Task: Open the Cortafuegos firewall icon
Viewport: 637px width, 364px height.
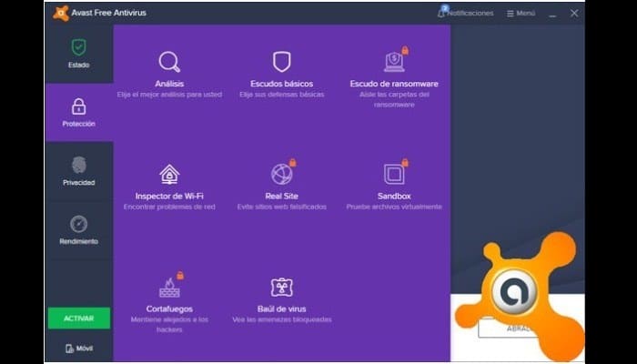Action: pos(169,288)
